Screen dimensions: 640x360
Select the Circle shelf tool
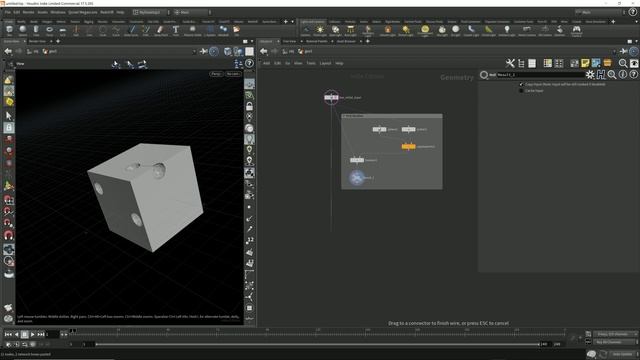(x=102, y=30)
